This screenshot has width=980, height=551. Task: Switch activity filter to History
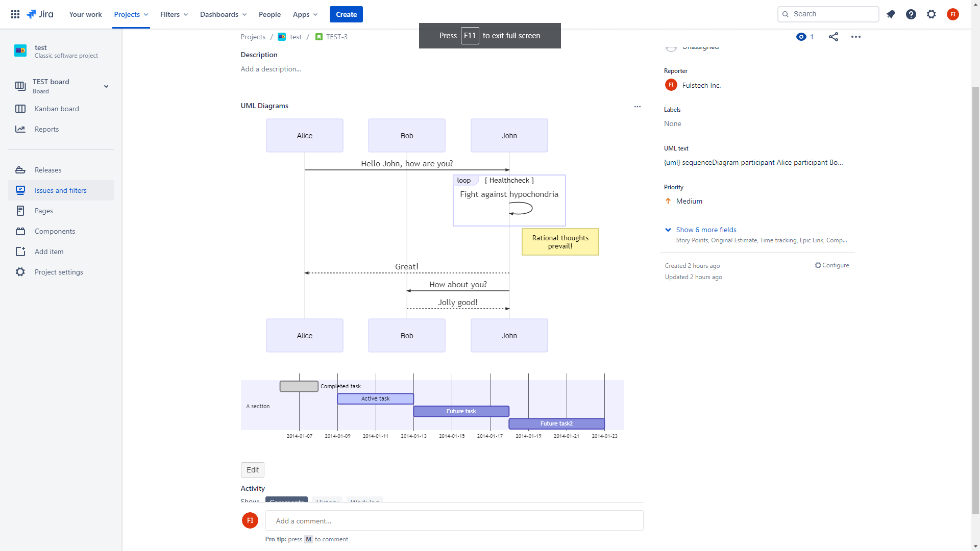(327, 502)
